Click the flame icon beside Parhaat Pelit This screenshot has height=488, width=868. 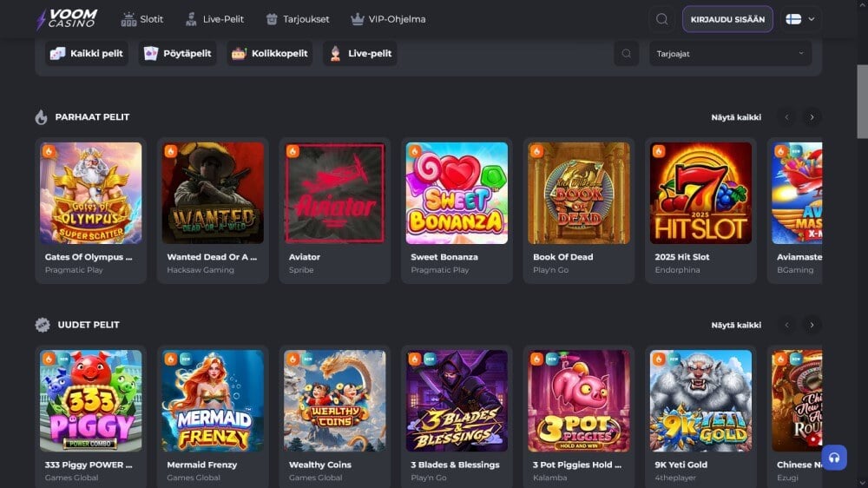tap(41, 117)
